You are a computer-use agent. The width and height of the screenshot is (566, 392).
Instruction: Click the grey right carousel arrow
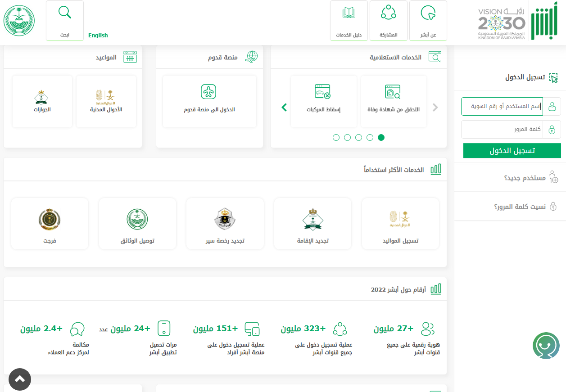pos(435,108)
